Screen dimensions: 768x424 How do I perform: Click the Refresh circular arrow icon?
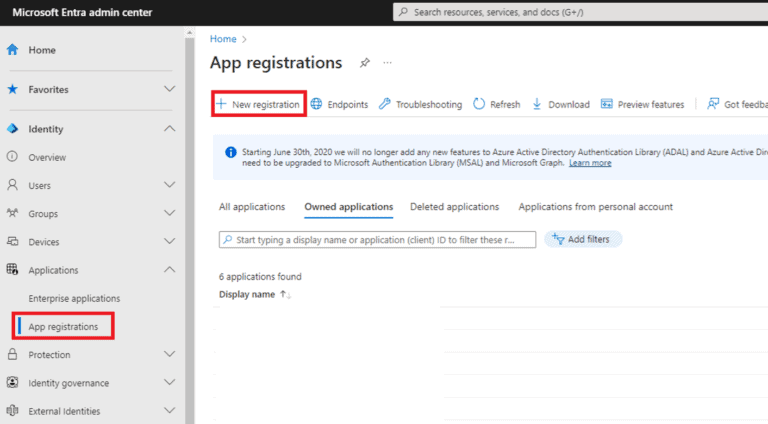point(479,104)
